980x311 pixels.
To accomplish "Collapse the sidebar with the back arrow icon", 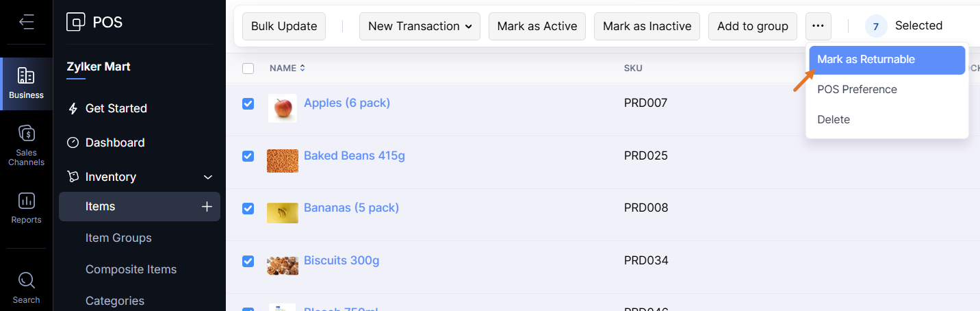I will (27, 22).
